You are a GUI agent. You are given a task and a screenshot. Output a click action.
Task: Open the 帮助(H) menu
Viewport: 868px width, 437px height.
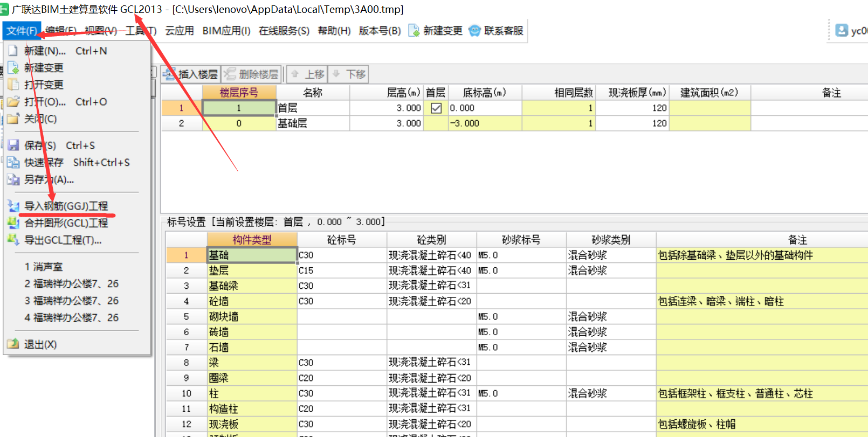[334, 31]
